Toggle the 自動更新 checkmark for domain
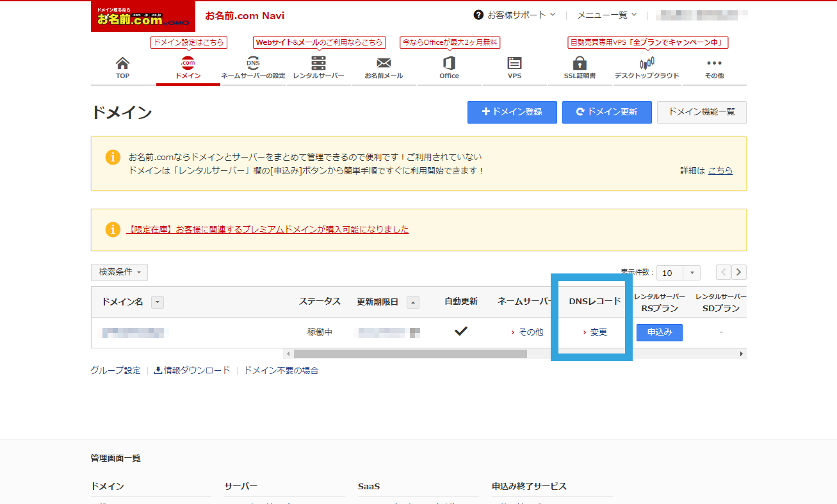Image resolution: width=837 pixels, height=504 pixels. pos(460,332)
